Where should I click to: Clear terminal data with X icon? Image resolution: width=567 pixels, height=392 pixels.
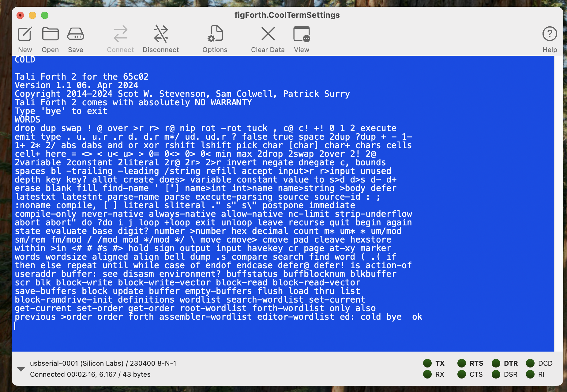point(268,34)
